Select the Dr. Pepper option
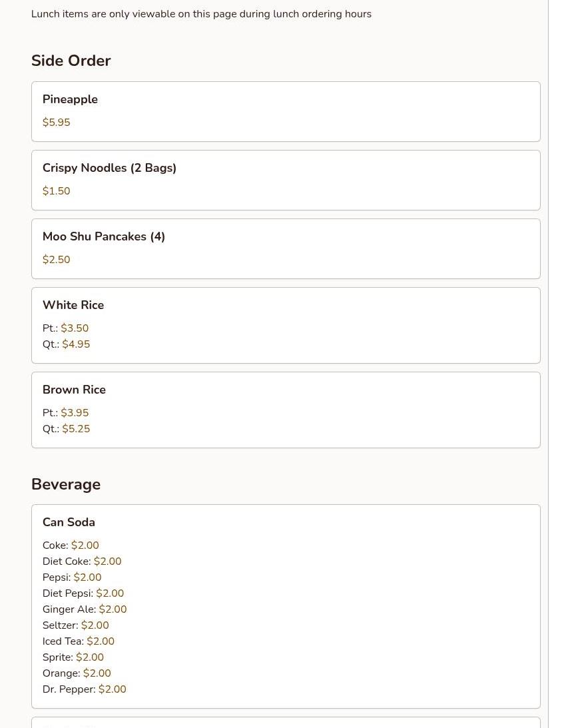The width and height of the screenshot is (562, 728). pyautogui.click(x=84, y=689)
